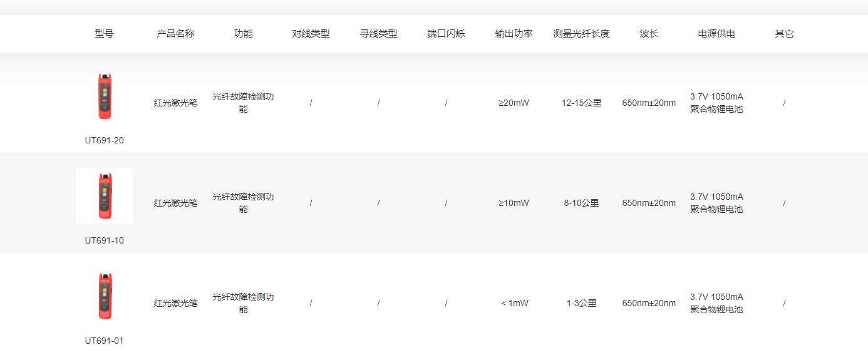Image resolution: width=868 pixels, height=360 pixels.
Task: Select the 对线类型 column header
Action: (311, 34)
